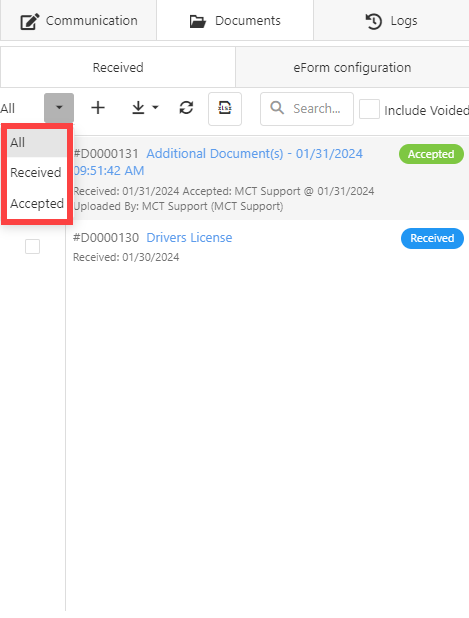Click the blue Received status badge
The width and height of the screenshot is (469, 618).
coord(432,238)
